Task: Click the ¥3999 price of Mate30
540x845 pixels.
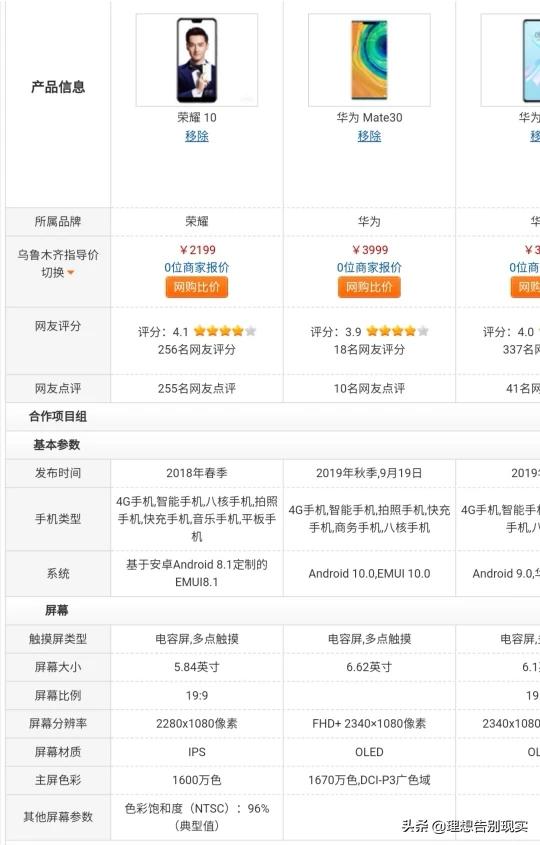Action: 370,250
